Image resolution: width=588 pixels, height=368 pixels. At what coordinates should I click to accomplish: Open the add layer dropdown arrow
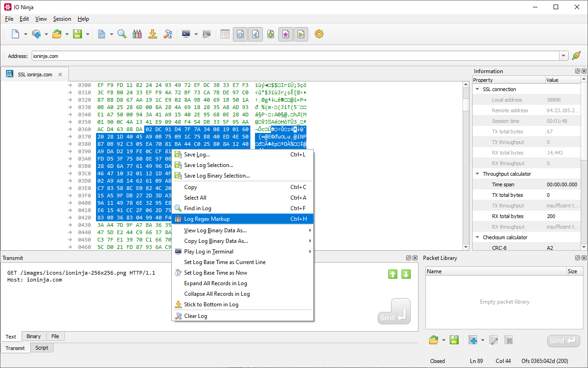point(46,34)
